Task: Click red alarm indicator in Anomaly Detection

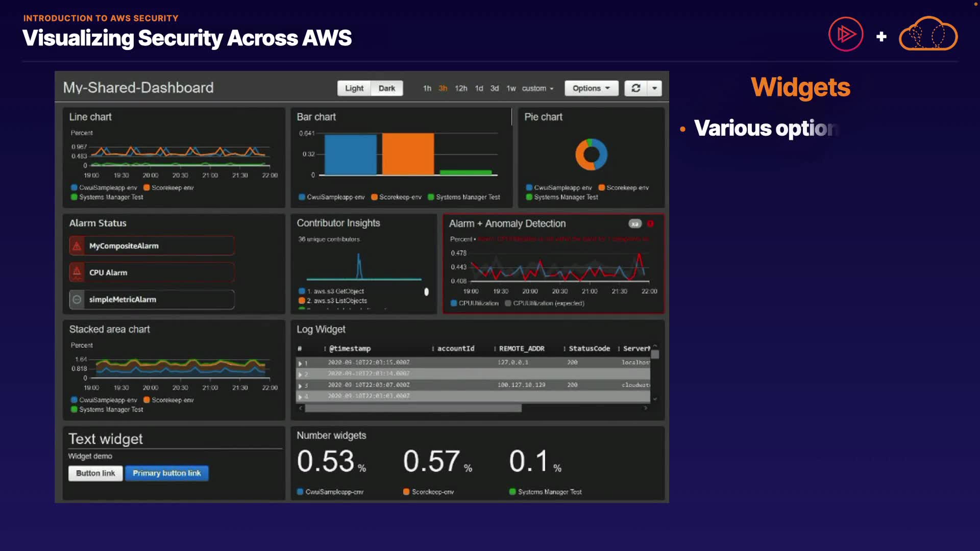Action: pos(650,223)
